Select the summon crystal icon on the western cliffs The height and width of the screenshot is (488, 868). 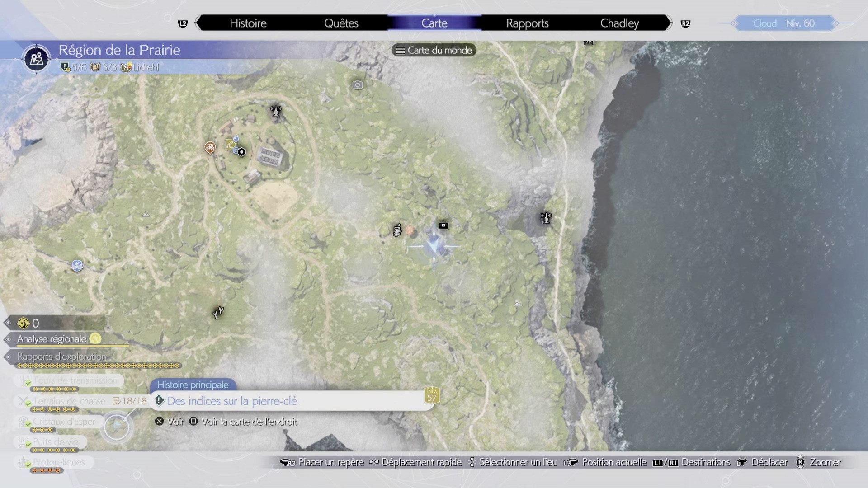coord(77,266)
